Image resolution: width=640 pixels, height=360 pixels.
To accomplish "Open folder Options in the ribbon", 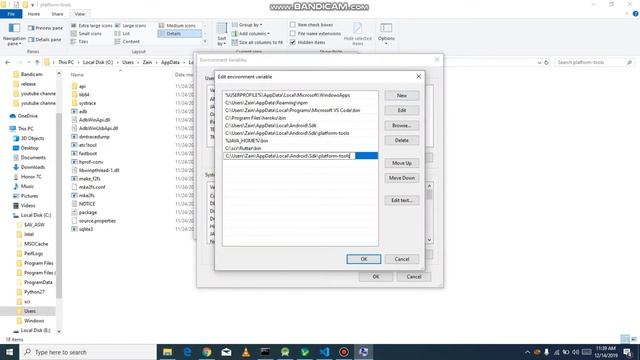I will pyautogui.click(x=386, y=33).
